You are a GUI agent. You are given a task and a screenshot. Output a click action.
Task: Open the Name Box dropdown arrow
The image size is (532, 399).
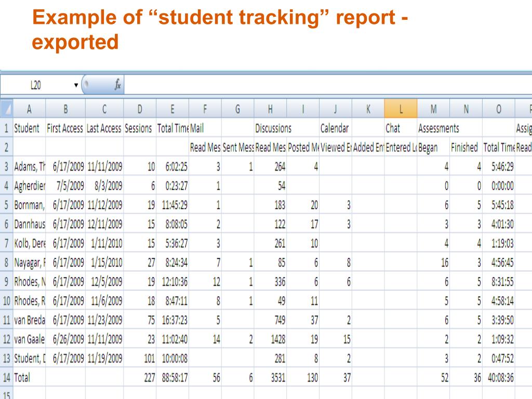click(76, 85)
